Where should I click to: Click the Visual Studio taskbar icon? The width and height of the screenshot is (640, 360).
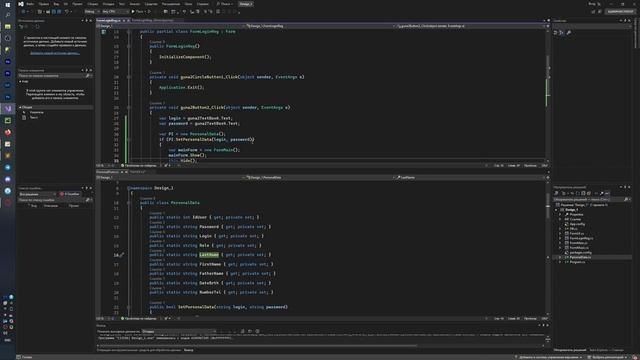pos(8,109)
